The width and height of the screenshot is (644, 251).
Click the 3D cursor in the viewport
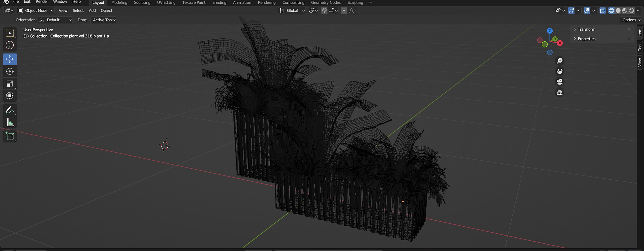pyautogui.click(x=165, y=145)
